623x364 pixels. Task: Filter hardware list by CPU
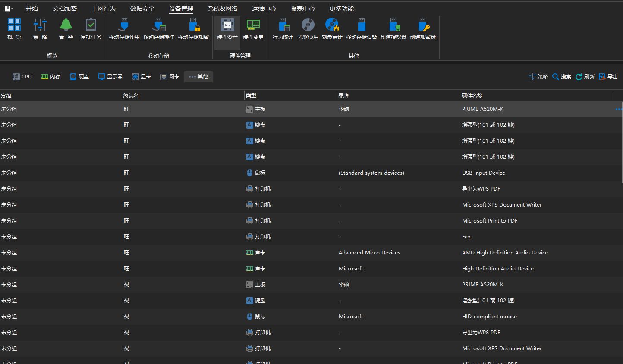tap(22, 77)
